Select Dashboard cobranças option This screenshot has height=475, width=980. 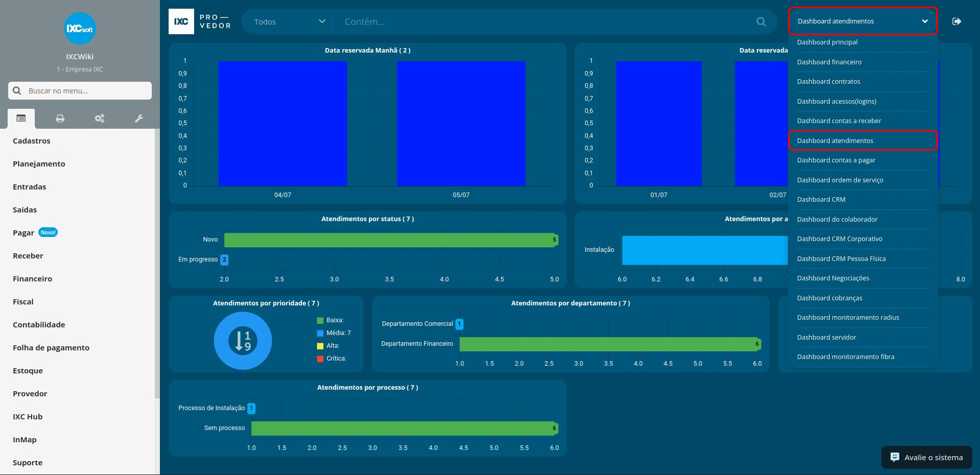[x=863, y=298]
